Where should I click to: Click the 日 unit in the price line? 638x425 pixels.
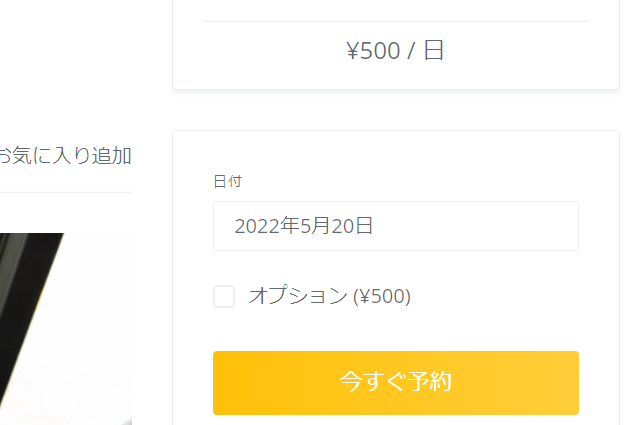(x=434, y=50)
